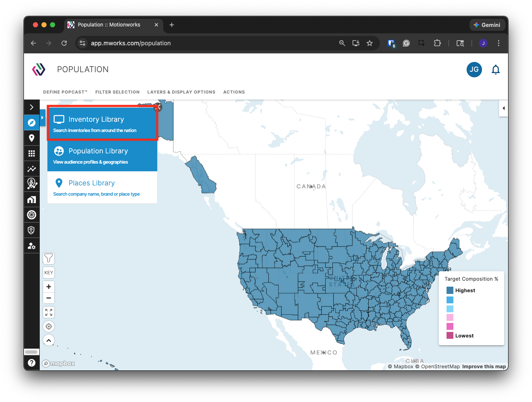Open the ACTIONS menu
This screenshot has width=532, height=402.
point(234,92)
